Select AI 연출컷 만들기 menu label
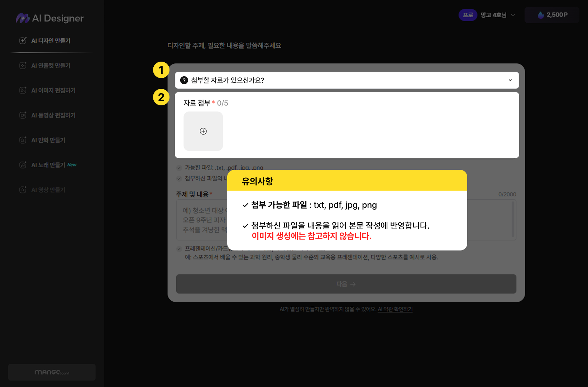 [51, 66]
